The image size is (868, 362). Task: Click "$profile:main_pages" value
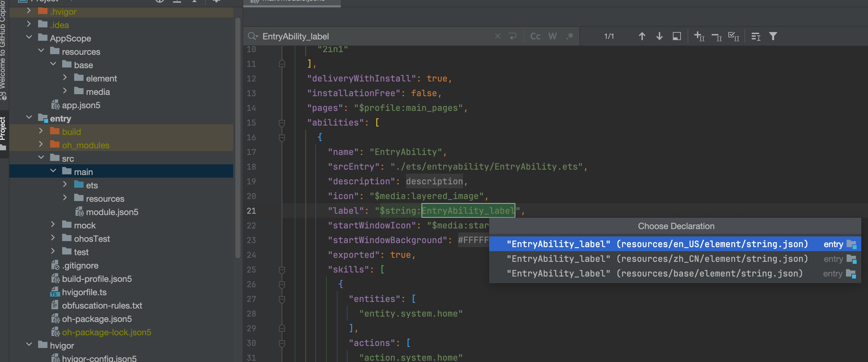(x=408, y=108)
